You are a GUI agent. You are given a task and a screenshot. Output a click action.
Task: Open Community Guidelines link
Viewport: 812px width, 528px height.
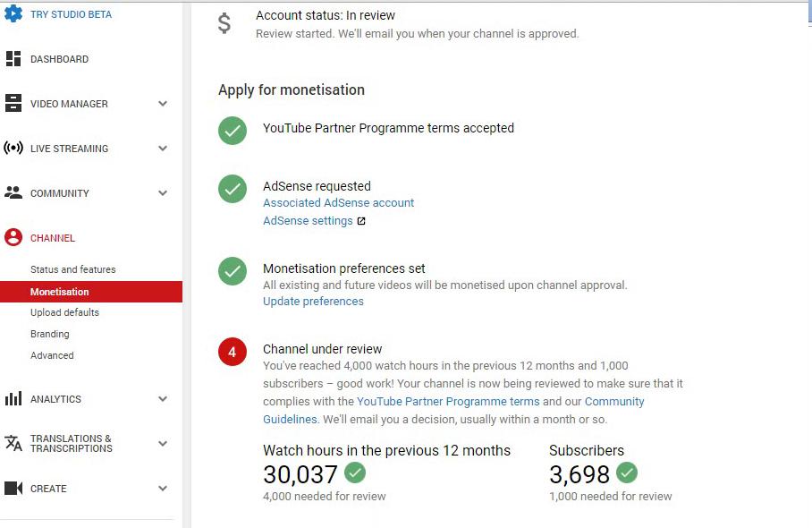pyautogui.click(x=453, y=411)
